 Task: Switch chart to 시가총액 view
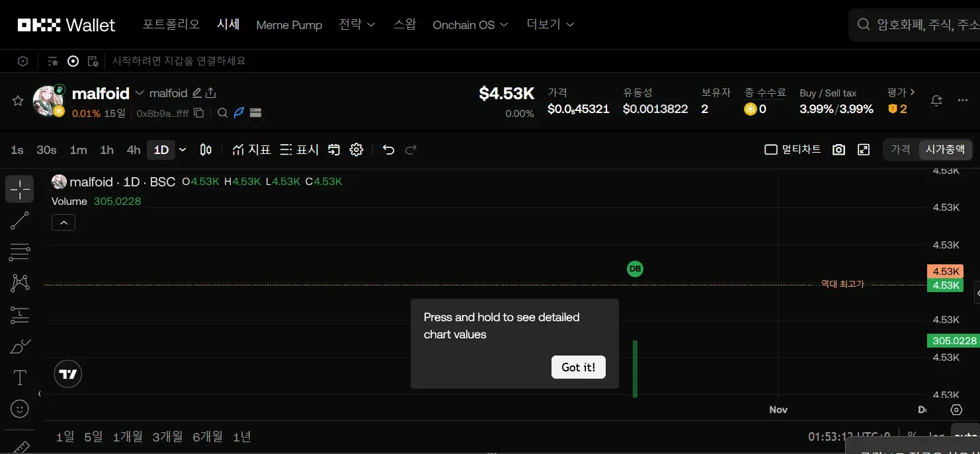(x=945, y=150)
